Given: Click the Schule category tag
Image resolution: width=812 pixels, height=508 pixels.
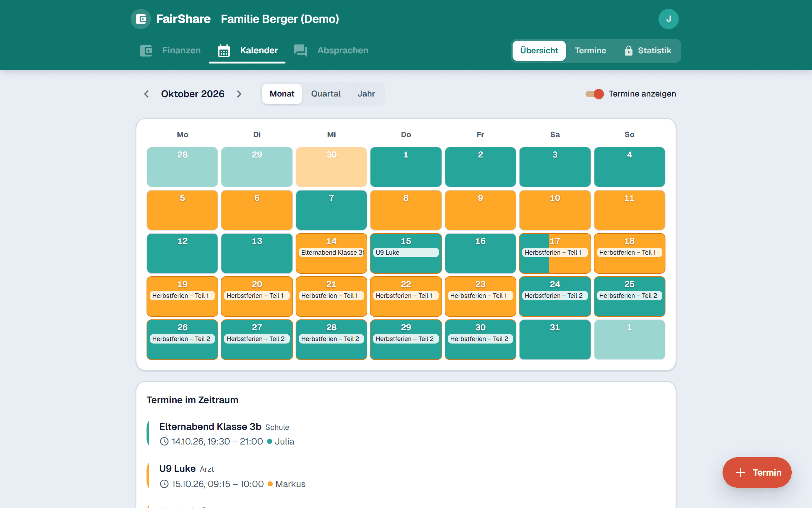Looking at the screenshot, I should [x=277, y=427].
